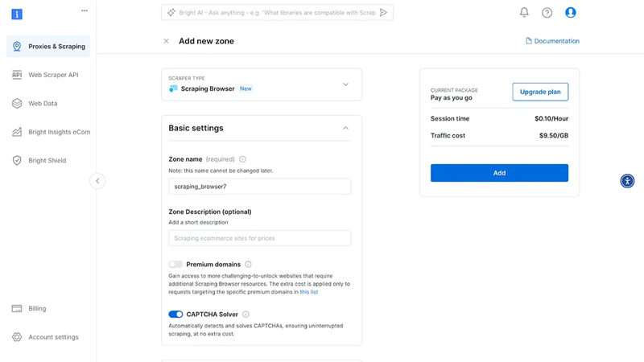
Task: Show the CAPTCHA Solver info icon
Action: click(x=246, y=315)
